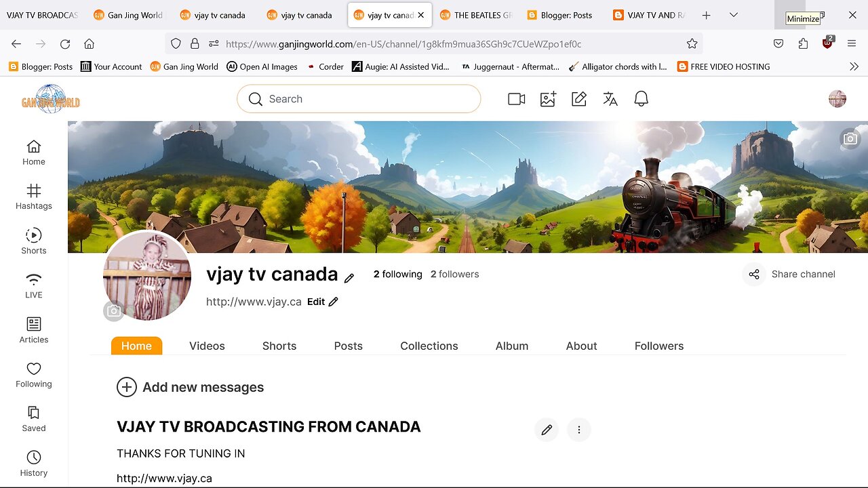Change profile photo via camera icon
This screenshot has height=488, width=868.
coord(114,311)
